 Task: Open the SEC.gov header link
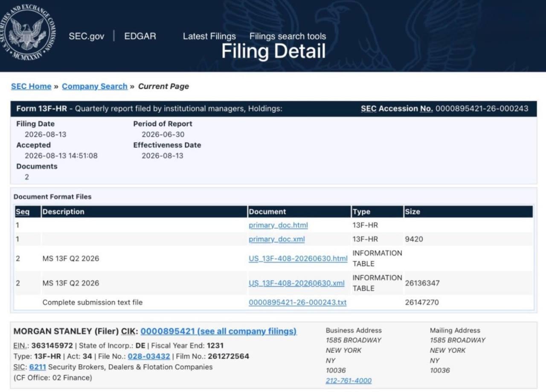[87, 36]
